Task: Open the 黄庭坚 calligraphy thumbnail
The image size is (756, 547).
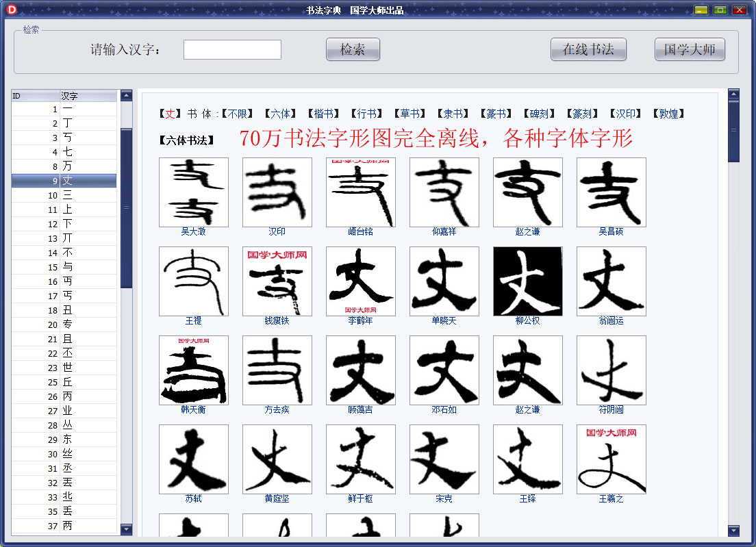Action: click(277, 459)
